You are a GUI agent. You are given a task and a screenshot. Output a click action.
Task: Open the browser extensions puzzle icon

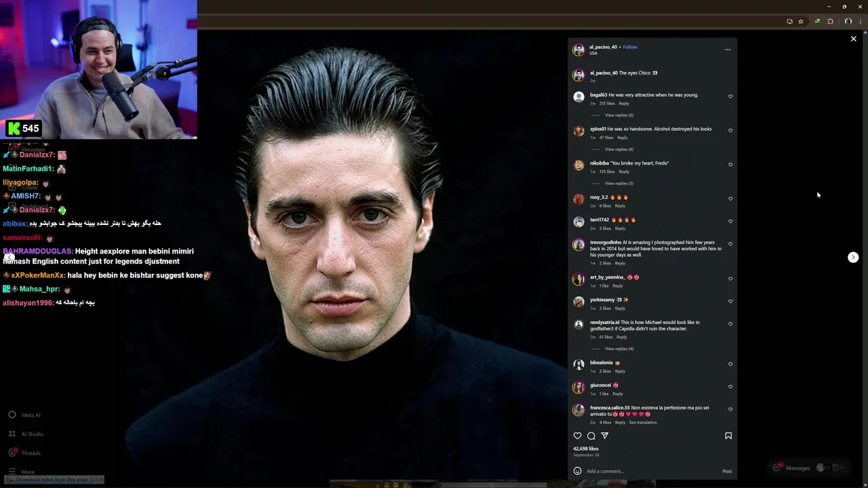click(830, 22)
